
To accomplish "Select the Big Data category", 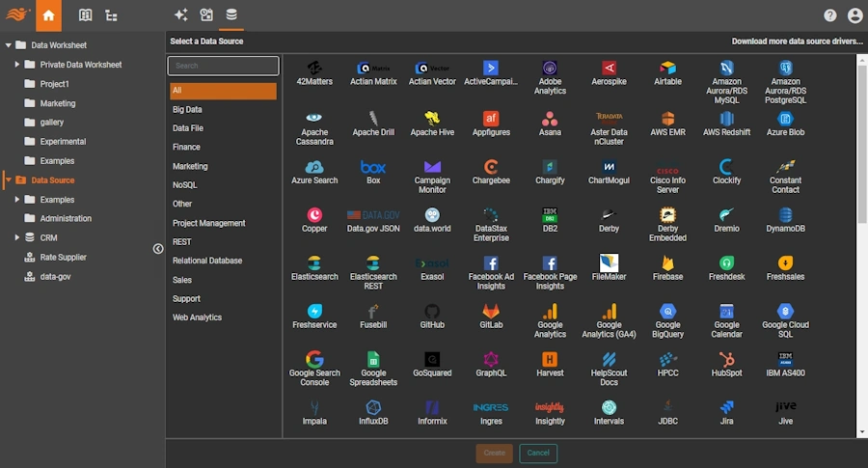I will (x=187, y=110).
